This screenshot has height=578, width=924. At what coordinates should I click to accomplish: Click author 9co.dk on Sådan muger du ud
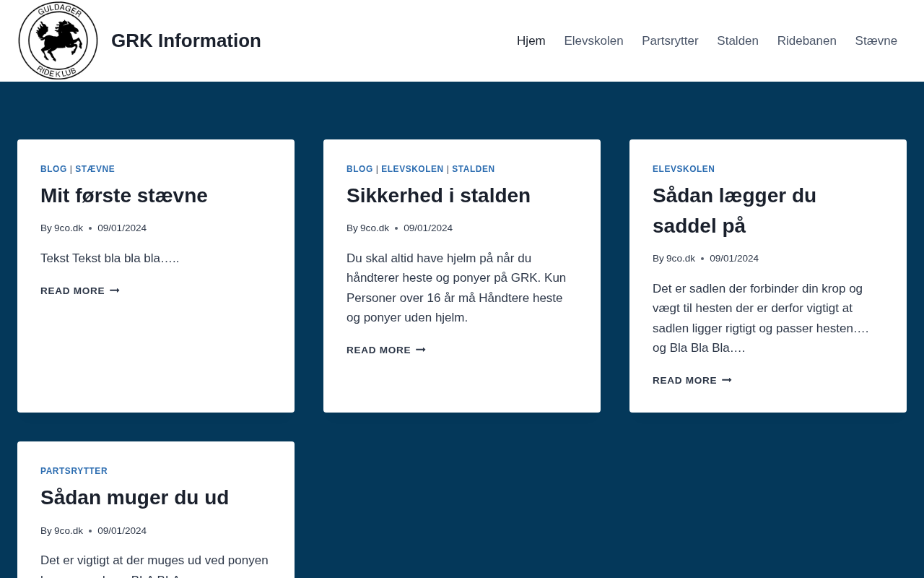pyautogui.click(x=69, y=531)
